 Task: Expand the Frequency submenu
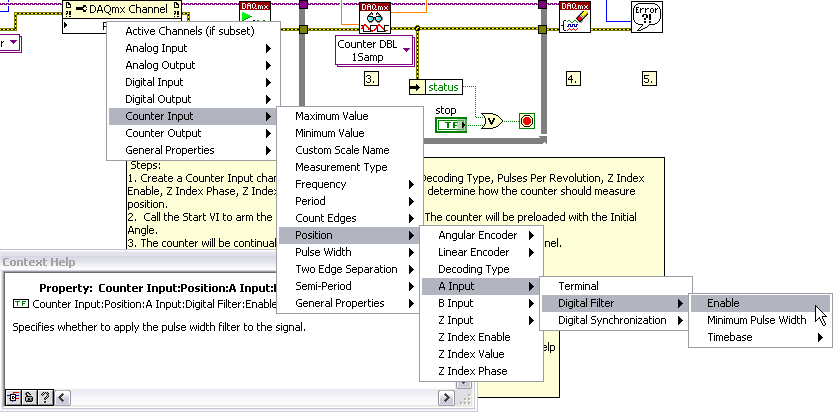click(350, 184)
